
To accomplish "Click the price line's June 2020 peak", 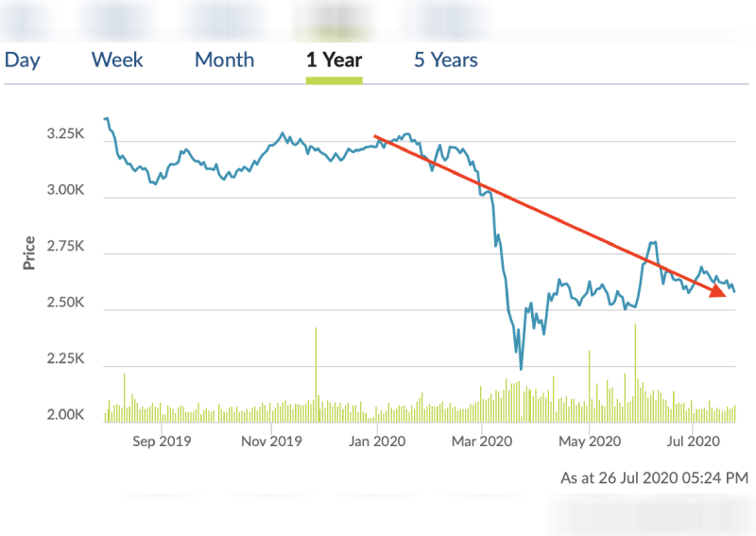I will pos(653,242).
